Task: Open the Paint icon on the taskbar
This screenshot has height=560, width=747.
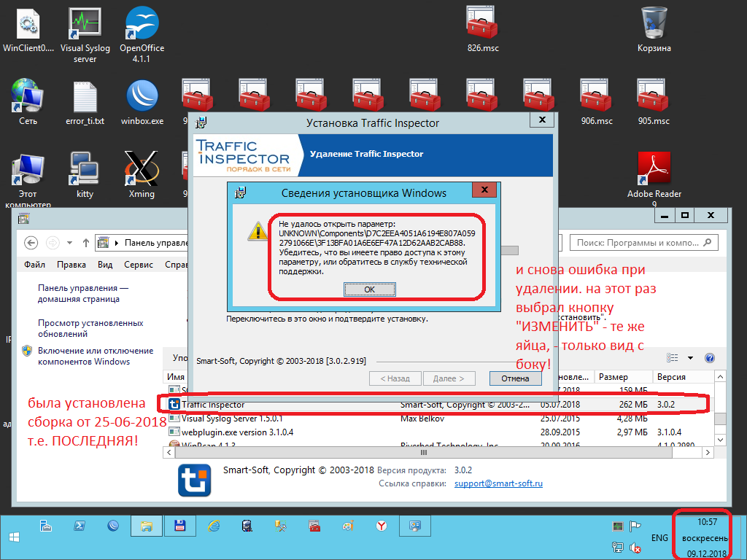Action: coord(348,526)
